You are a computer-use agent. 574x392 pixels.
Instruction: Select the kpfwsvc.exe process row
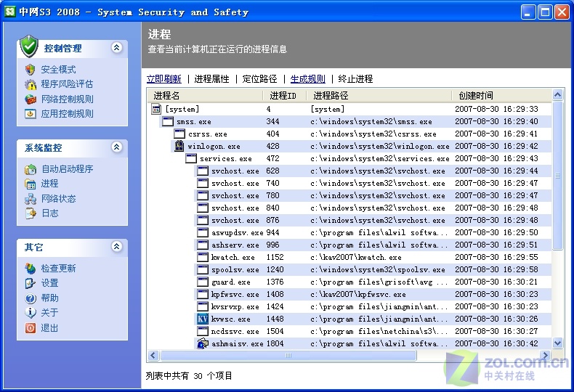point(349,295)
